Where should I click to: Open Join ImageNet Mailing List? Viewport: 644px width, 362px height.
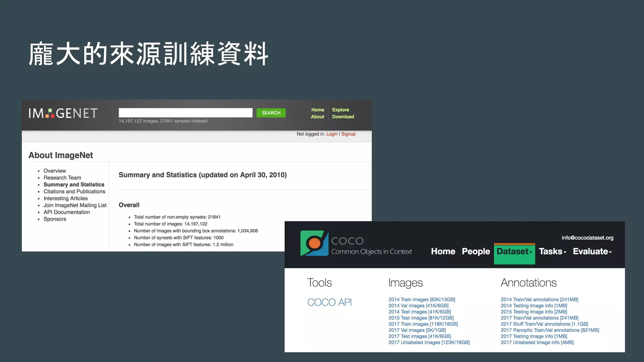(x=75, y=205)
